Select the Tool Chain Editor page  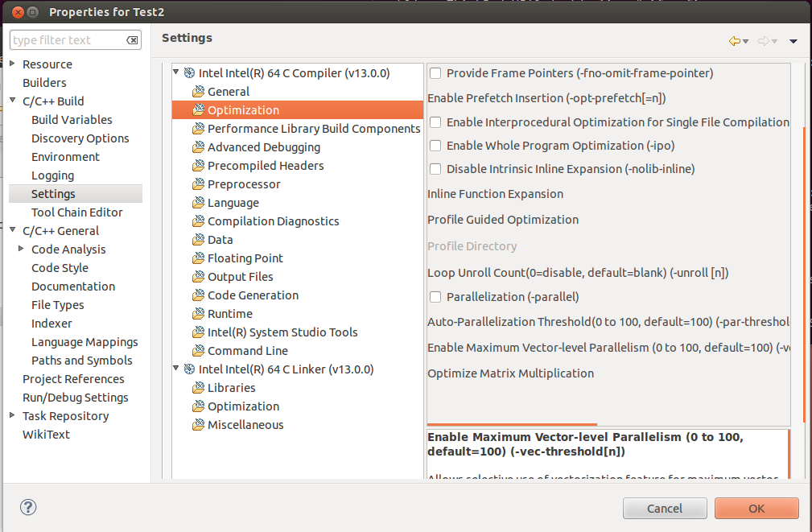click(77, 212)
